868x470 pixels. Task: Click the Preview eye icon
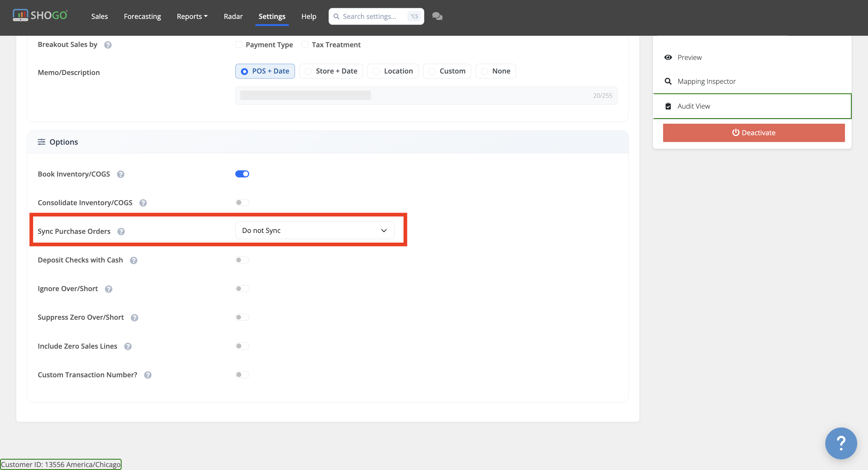tap(668, 57)
